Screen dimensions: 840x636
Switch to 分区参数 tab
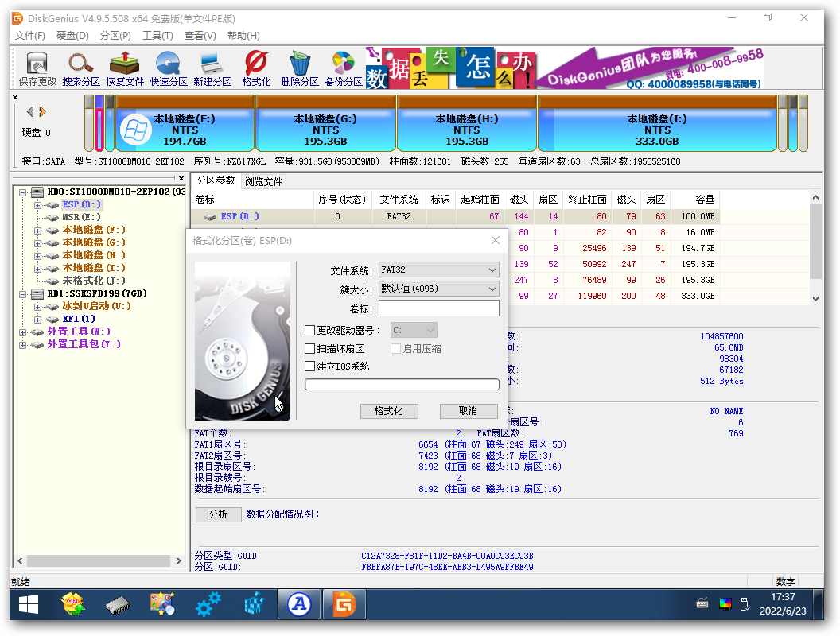click(216, 180)
